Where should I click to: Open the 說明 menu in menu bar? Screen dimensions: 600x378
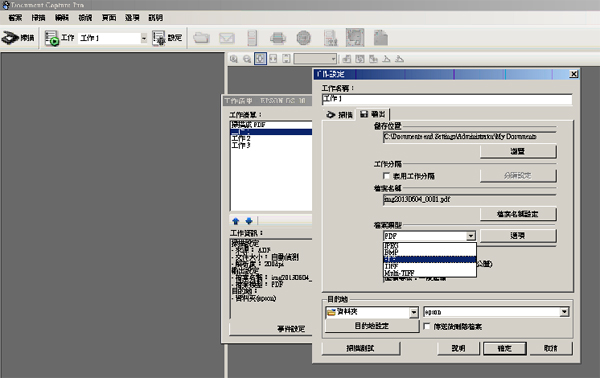point(156,18)
